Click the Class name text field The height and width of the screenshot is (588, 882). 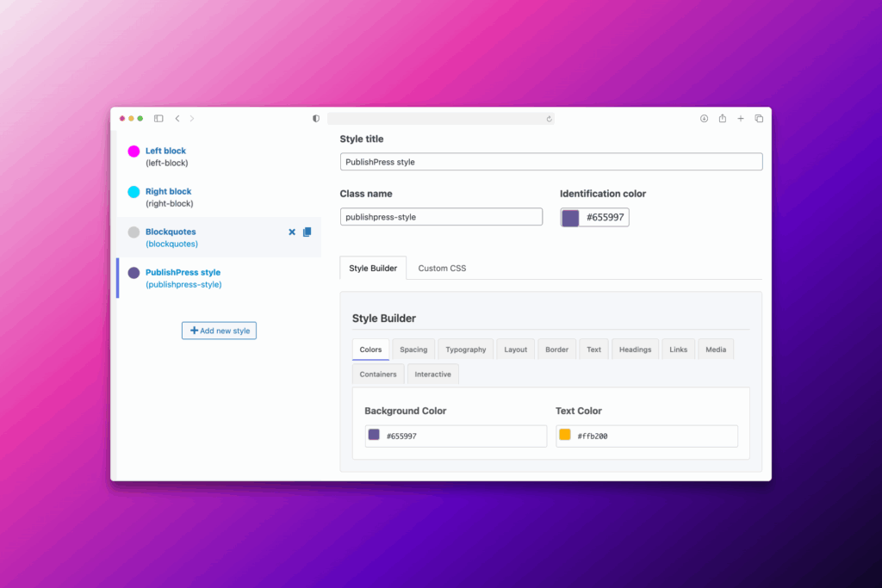[441, 218]
